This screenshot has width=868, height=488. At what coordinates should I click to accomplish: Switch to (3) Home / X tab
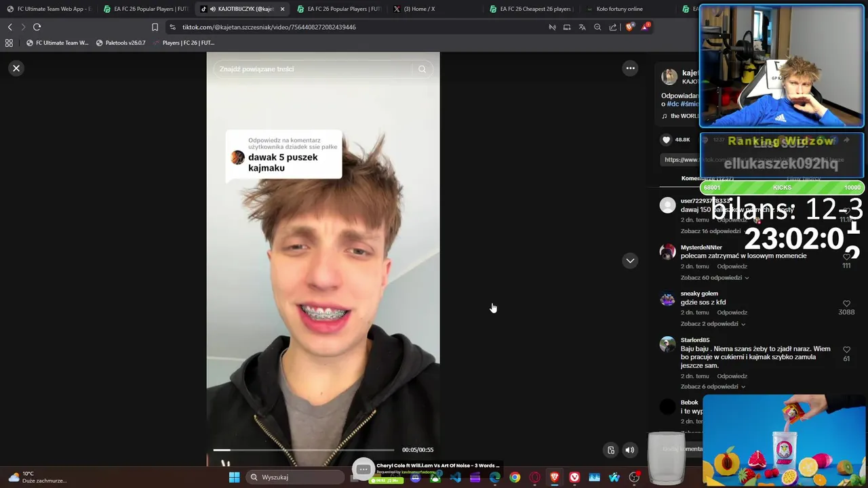coord(436,9)
